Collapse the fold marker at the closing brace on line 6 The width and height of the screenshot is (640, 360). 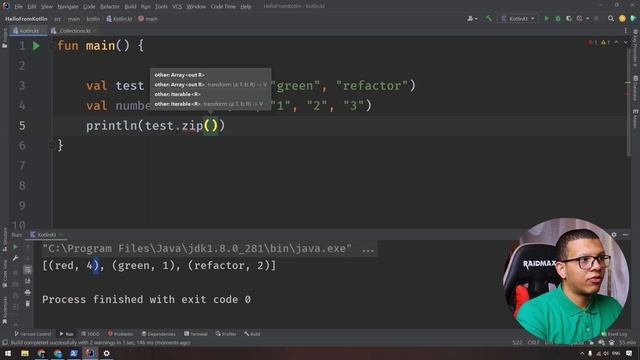point(51,145)
